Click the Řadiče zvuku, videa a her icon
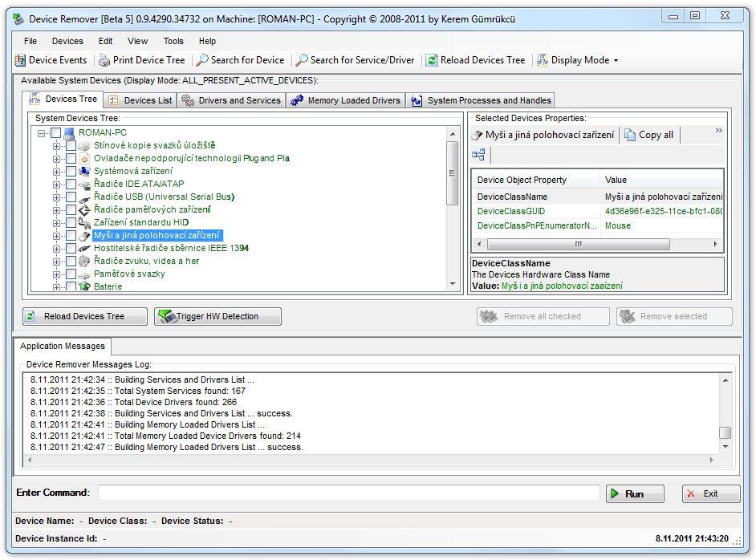 point(84,262)
